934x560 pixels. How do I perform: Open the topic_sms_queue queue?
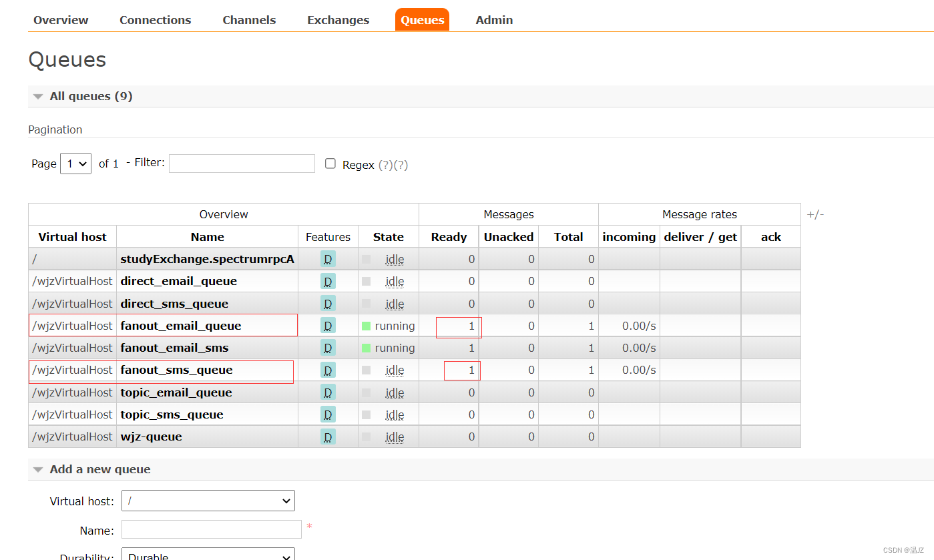(x=172, y=414)
